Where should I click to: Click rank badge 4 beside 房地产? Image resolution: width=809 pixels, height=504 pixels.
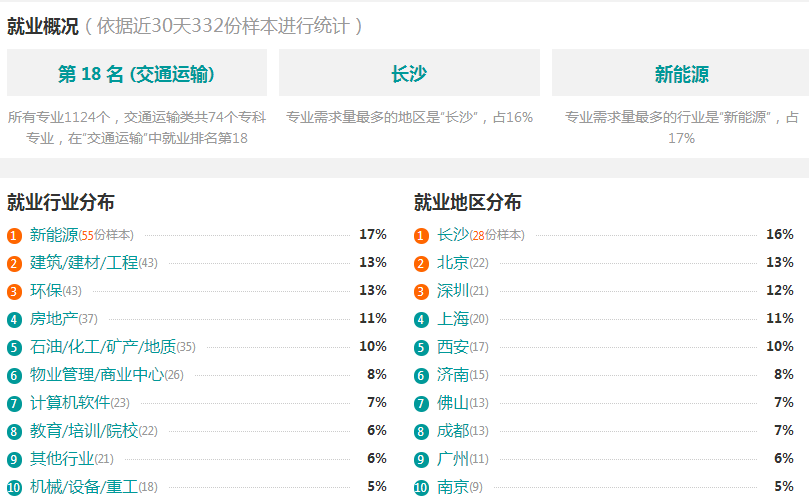coord(14,319)
